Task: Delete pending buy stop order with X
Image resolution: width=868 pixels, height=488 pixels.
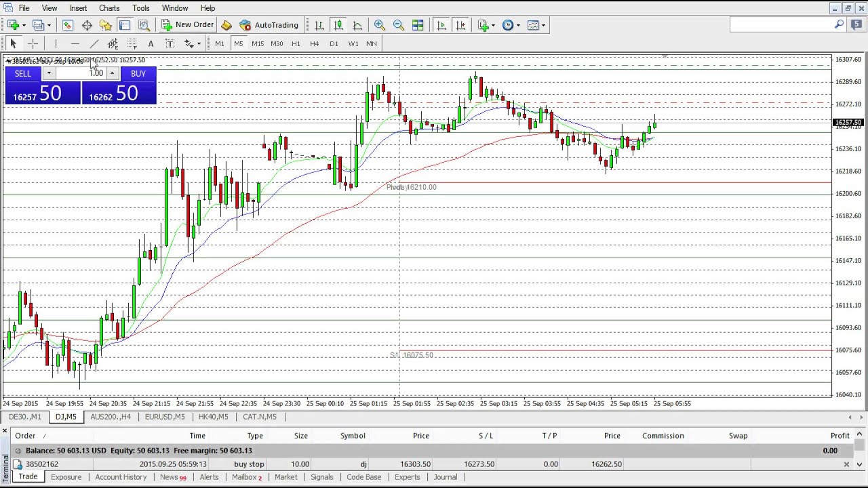Action: pos(846,464)
